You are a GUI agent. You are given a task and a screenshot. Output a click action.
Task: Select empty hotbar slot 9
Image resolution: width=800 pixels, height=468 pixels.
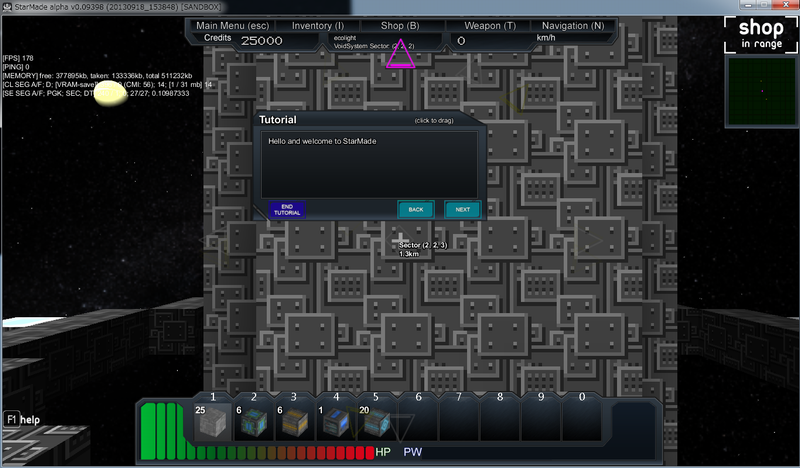540,422
